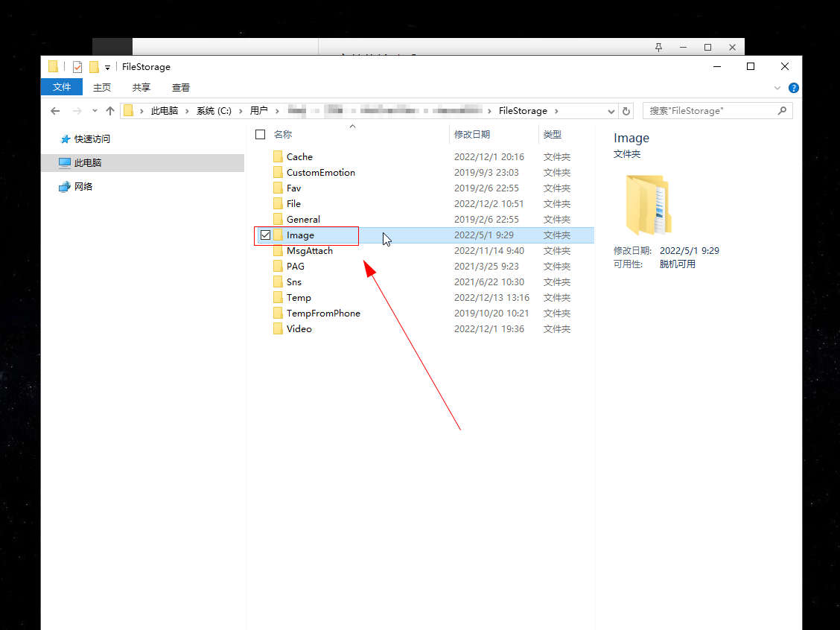Switch to the 查看 ribbon tab

[x=181, y=87]
